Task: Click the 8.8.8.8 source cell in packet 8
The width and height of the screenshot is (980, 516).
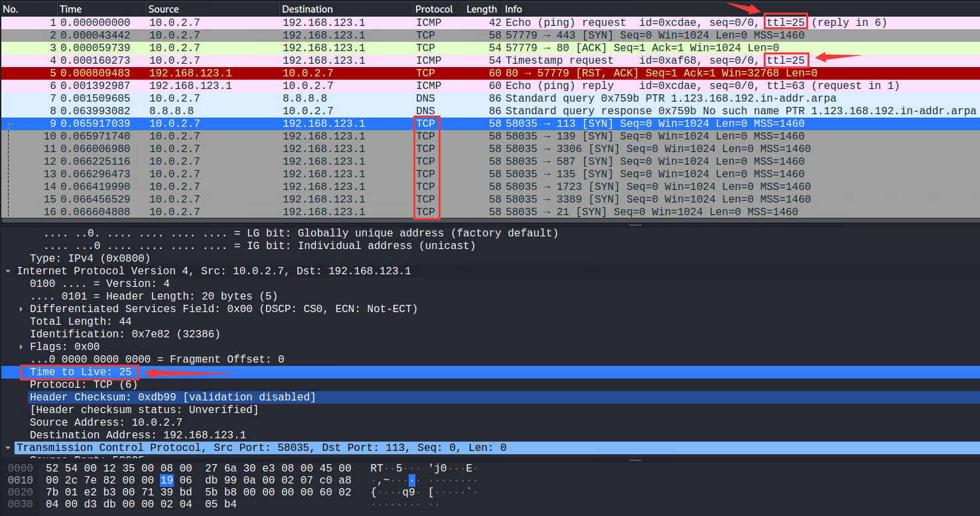Action: click(171, 111)
